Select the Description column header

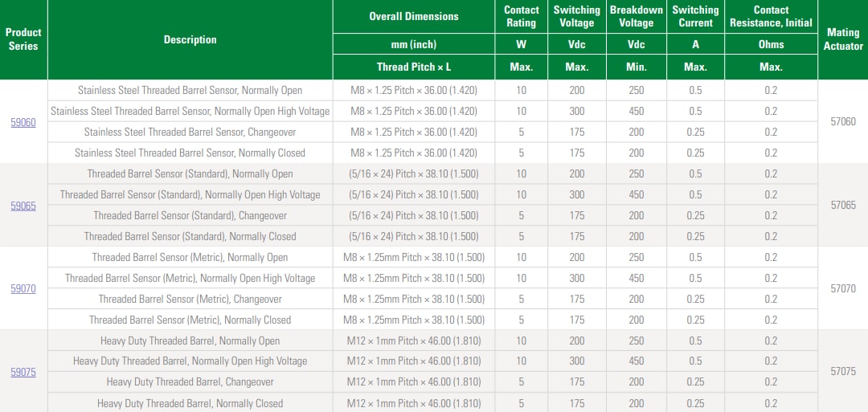pyautogui.click(x=190, y=39)
